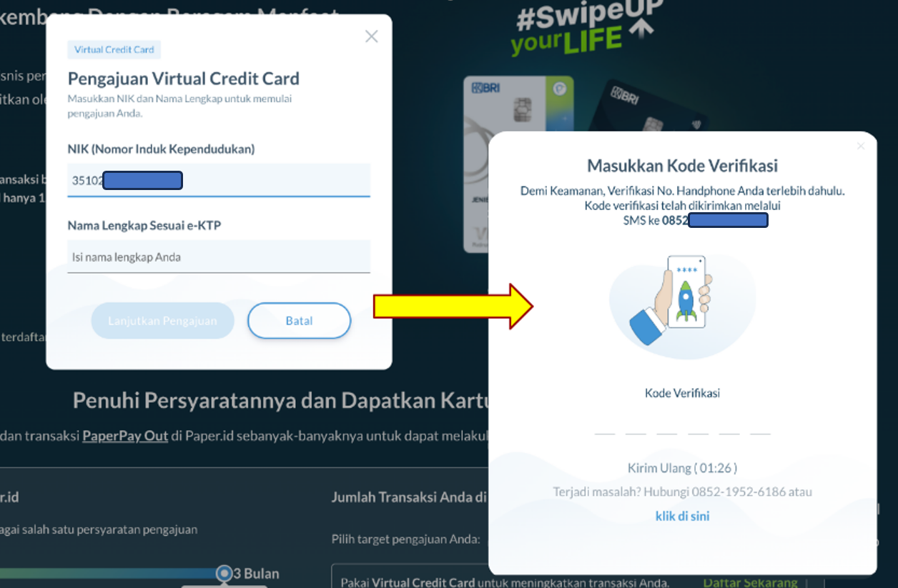Click the Lanjutkan Pengajuan button
The image size is (898, 588).
tap(162, 321)
